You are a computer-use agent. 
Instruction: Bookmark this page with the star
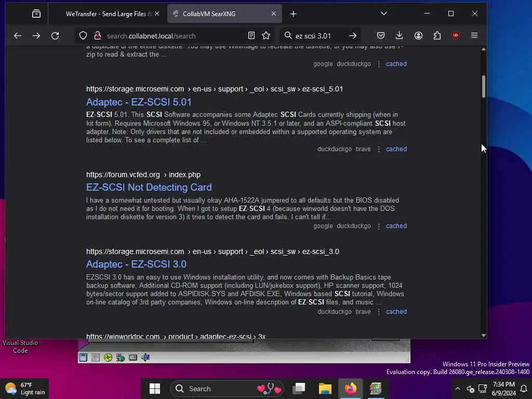coord(266,36)
